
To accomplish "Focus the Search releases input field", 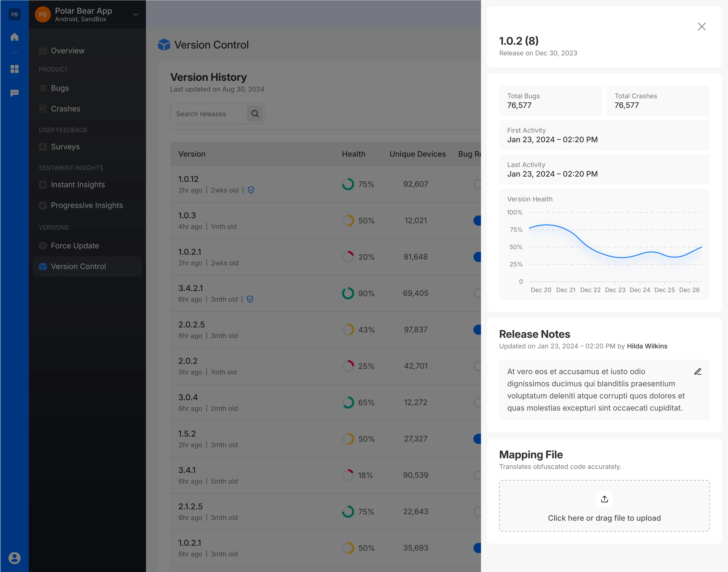I will [x=208, y=114].
